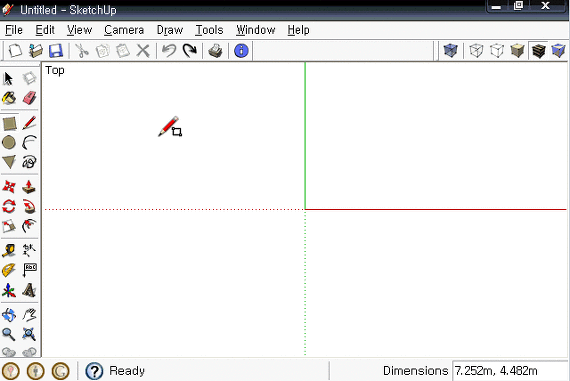Screen dimensions: 570x381
Task: Activate the Rotate tool
Action: 9,206
